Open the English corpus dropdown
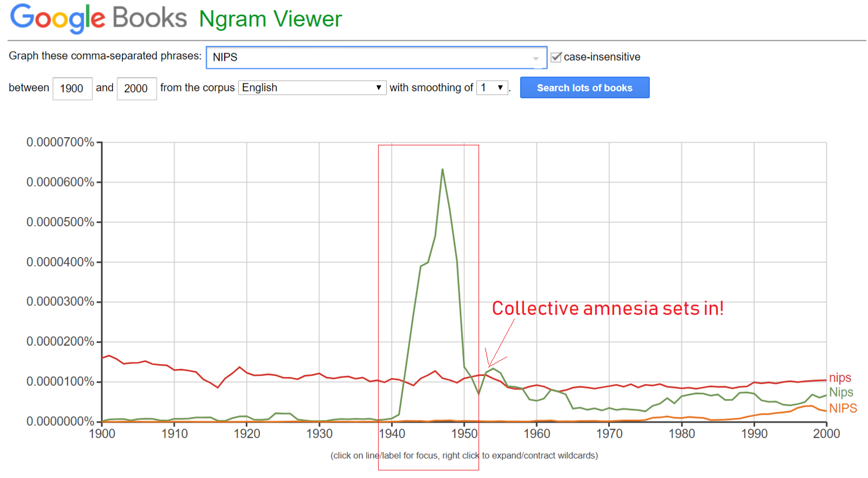868x478 pixels. (x=312, y=88)
